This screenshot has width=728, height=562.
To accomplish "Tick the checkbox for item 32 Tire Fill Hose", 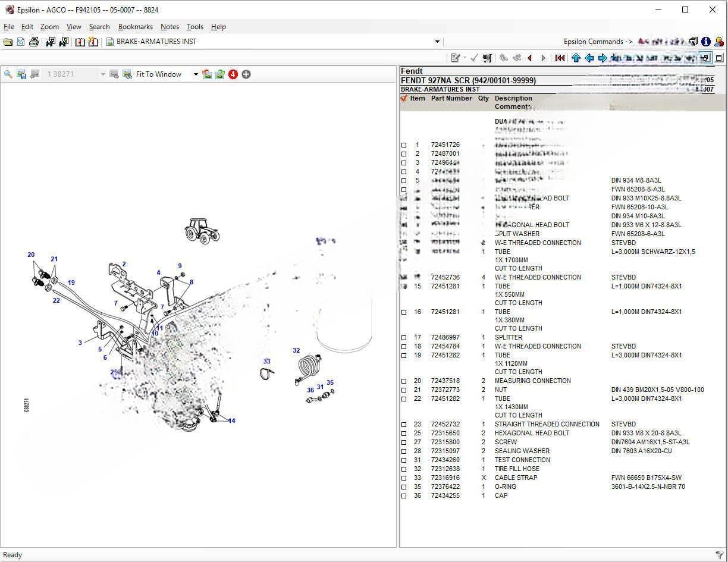I will 404,469.
